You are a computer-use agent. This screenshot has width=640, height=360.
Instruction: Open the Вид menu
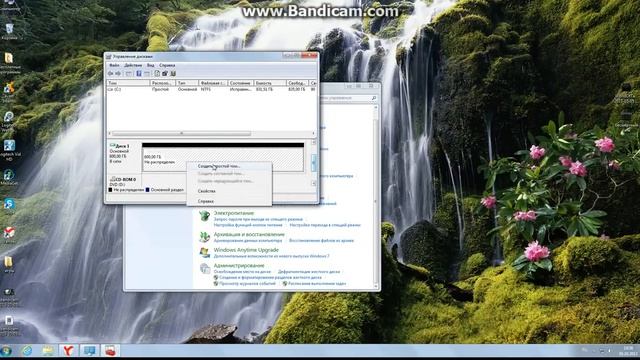click(x=151, y=65)
